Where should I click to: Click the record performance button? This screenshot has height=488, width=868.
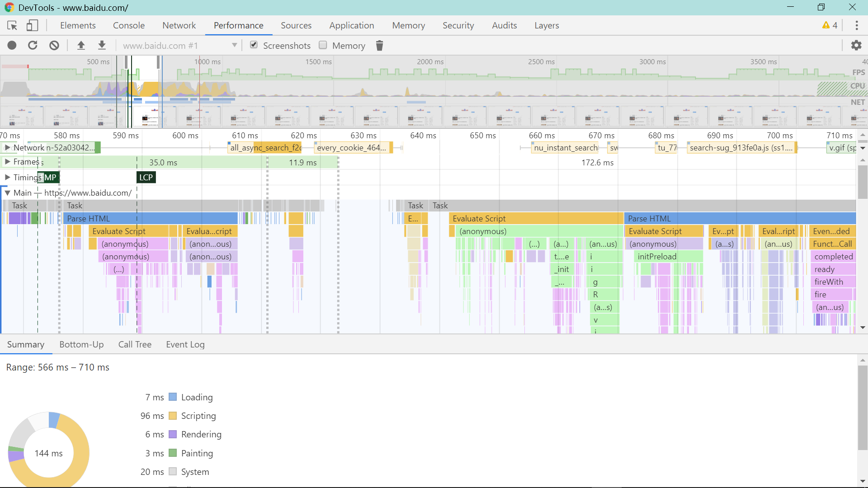12,46
